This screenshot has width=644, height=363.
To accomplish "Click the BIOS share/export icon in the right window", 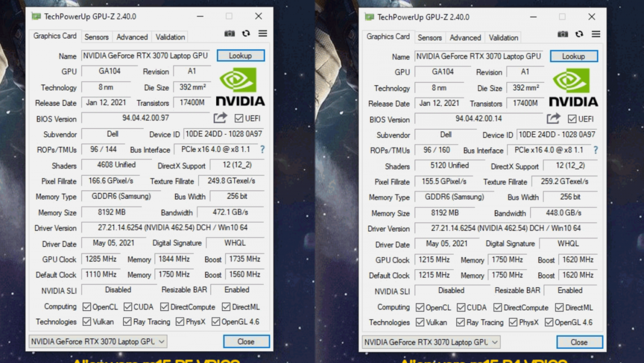I will click(x=554, y=119).
